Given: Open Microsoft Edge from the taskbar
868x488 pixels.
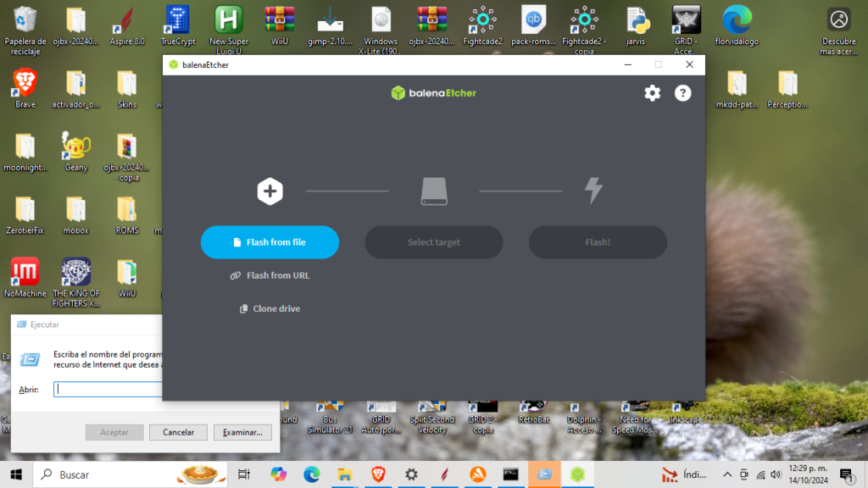Looking at the screenshot, I should [312, 474].
